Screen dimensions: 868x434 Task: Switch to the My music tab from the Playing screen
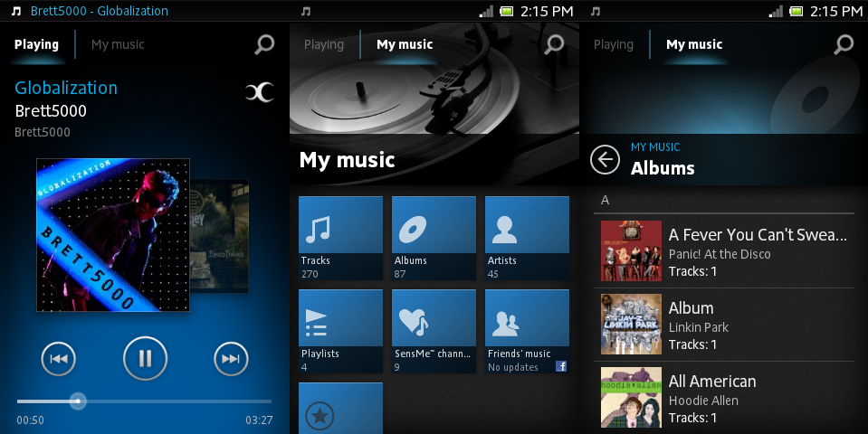[118, 45]
